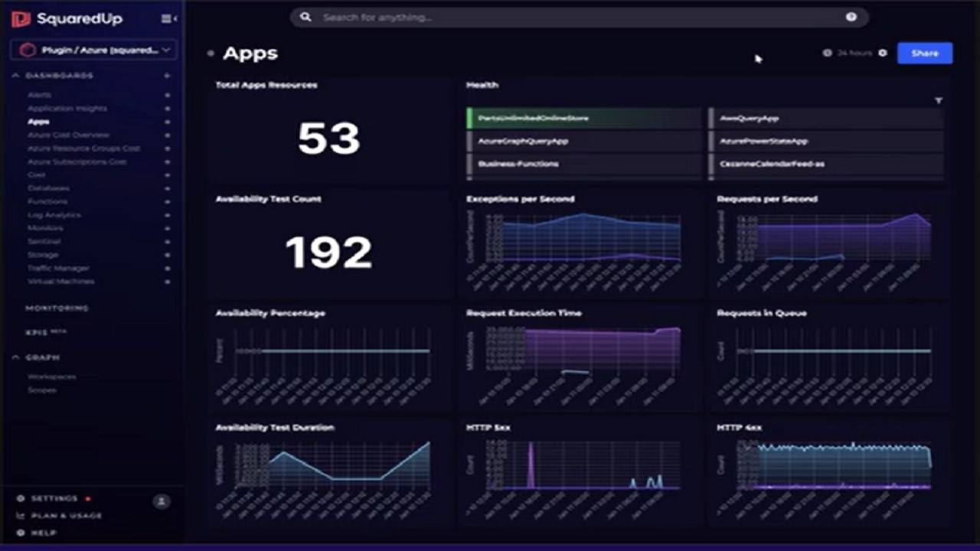
Task: Open Scopes under Graph
Action: pyautogui.click(x=42, y=390)
